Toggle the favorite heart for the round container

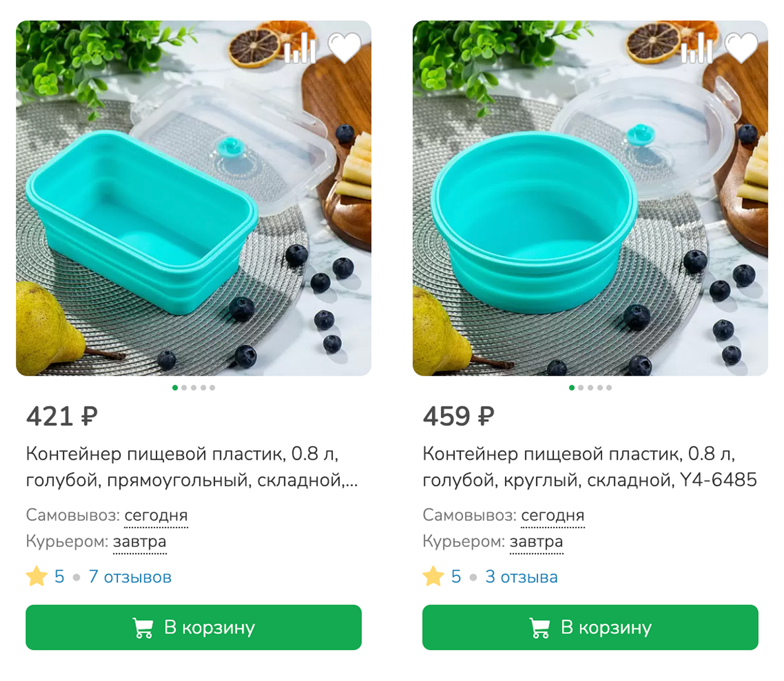741,47
